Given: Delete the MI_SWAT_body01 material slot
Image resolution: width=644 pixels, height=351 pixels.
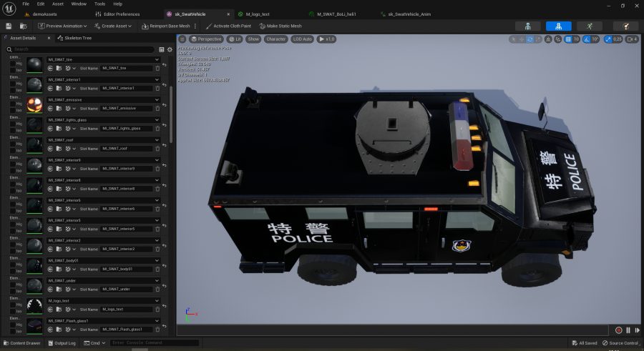Looking at the screenshot, I should point(157,270).
